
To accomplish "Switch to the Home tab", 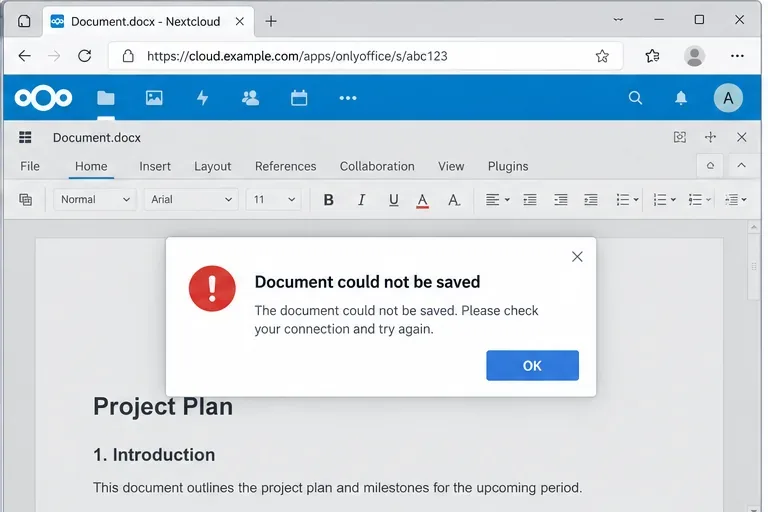I will 91,166.
